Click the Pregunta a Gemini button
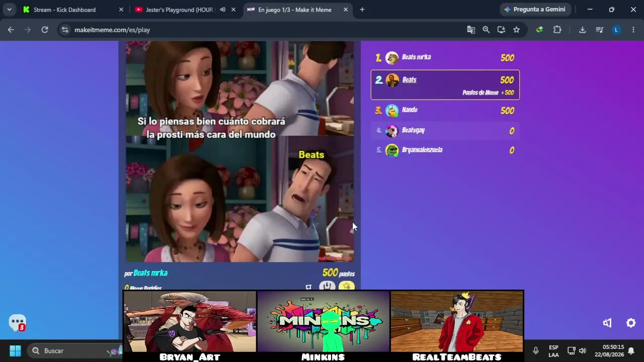644x362 pixels. point(535,10)
